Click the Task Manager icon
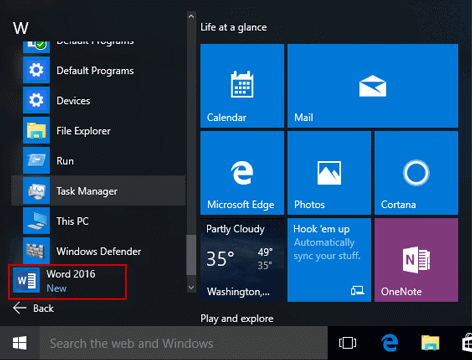The height and width of the screenshot is (360, 472). pyautogui.click(x=36, y=191)
